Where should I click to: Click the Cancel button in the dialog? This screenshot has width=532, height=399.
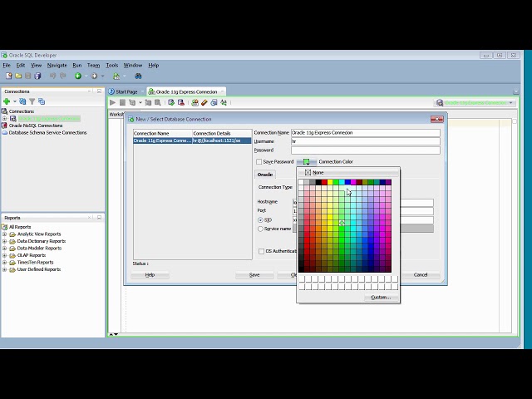click(x=421, y=275)
